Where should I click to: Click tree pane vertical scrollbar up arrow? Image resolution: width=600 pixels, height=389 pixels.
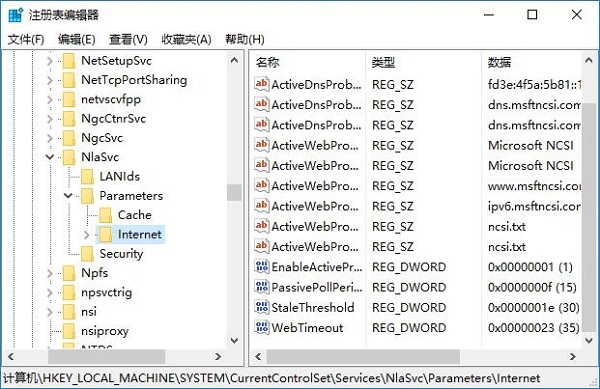pyautogui.click(x=234, y=60)
